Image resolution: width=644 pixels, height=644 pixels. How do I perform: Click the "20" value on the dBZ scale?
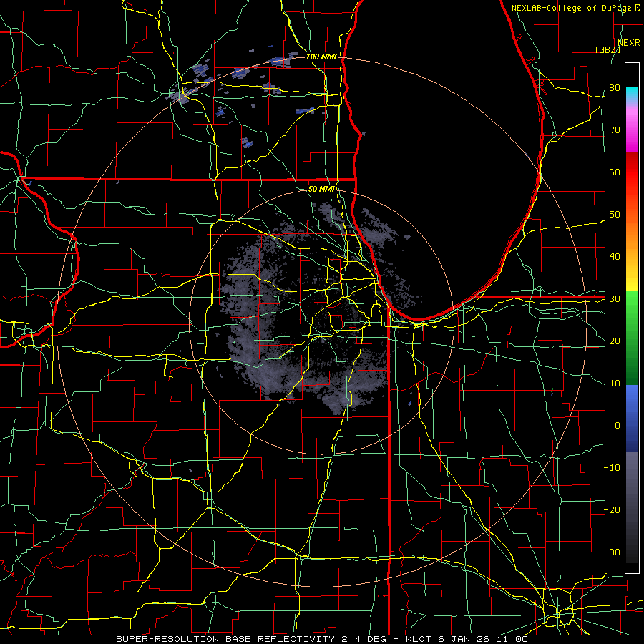pos(615,341)
